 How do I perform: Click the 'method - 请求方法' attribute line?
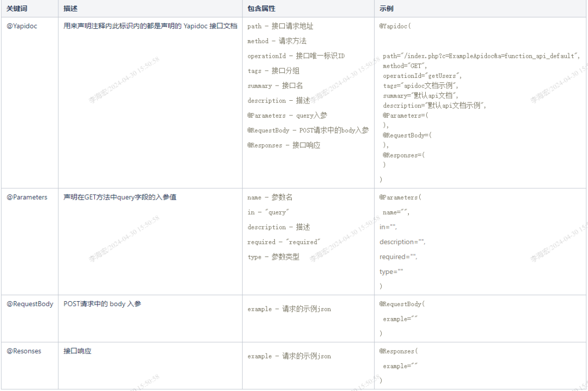(277, 41)
